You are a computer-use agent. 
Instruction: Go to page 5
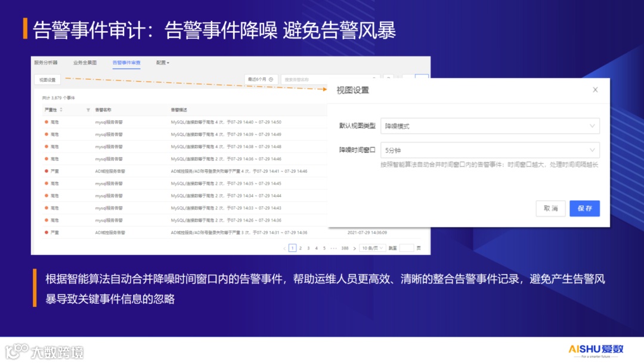[x=324, y=248]
